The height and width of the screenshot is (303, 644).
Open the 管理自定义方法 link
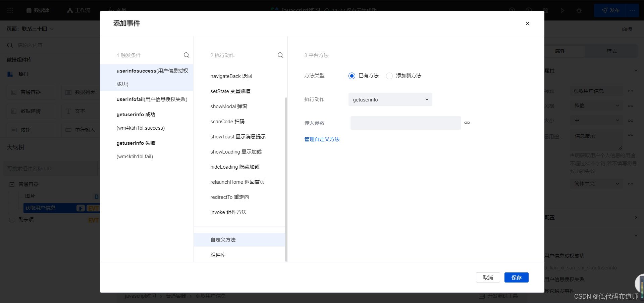(x=322, y=139)
